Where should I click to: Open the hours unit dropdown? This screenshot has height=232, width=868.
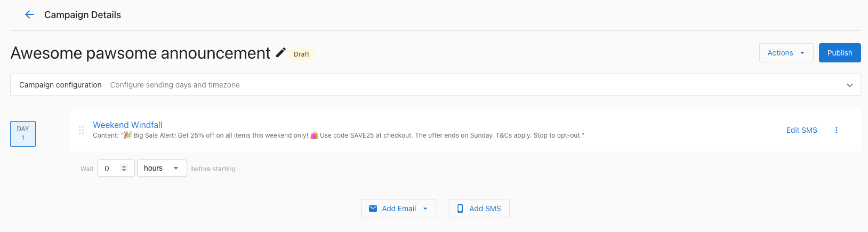[162, 168]
